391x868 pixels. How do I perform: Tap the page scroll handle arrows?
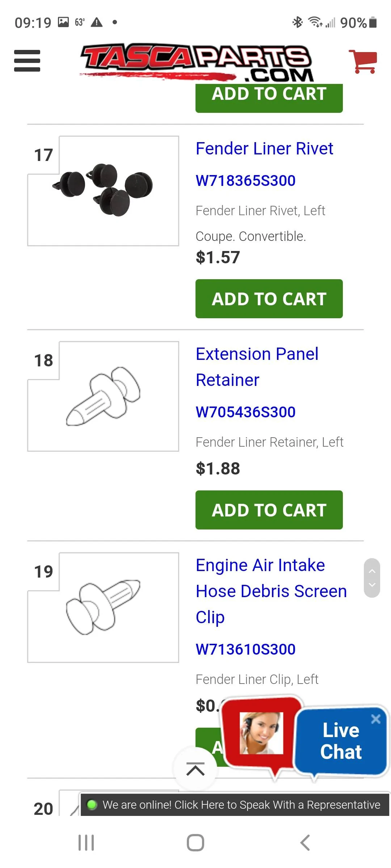click(372, 578)
